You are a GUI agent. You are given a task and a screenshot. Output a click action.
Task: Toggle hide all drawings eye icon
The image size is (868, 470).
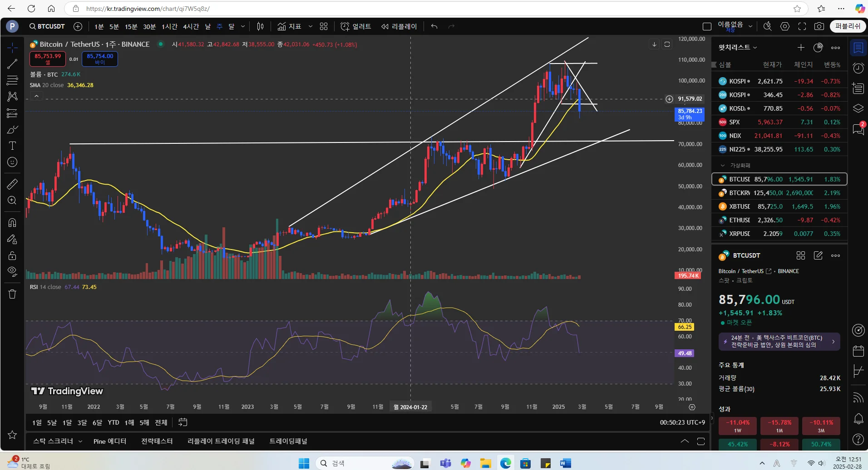(x=12, y=272)
